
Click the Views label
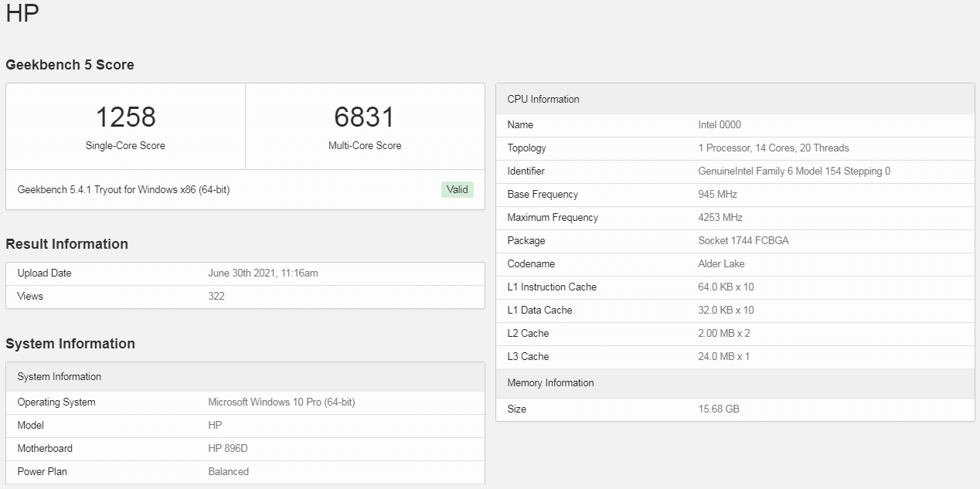coord(30,297)
